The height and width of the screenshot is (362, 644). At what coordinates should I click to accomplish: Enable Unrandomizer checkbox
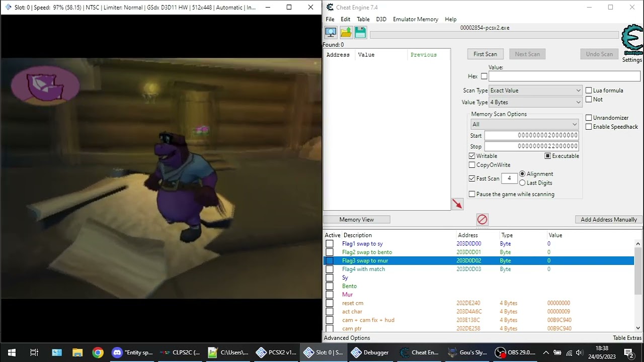click(589, 118)
